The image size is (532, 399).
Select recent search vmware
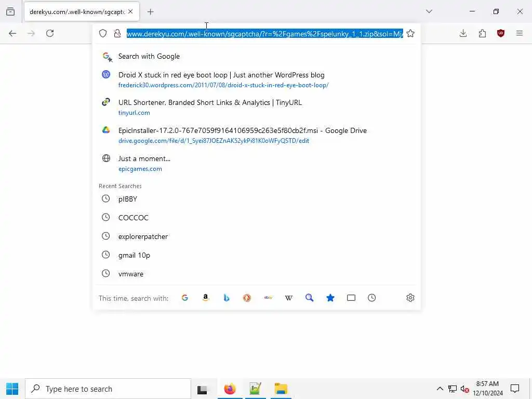(257, 274)
